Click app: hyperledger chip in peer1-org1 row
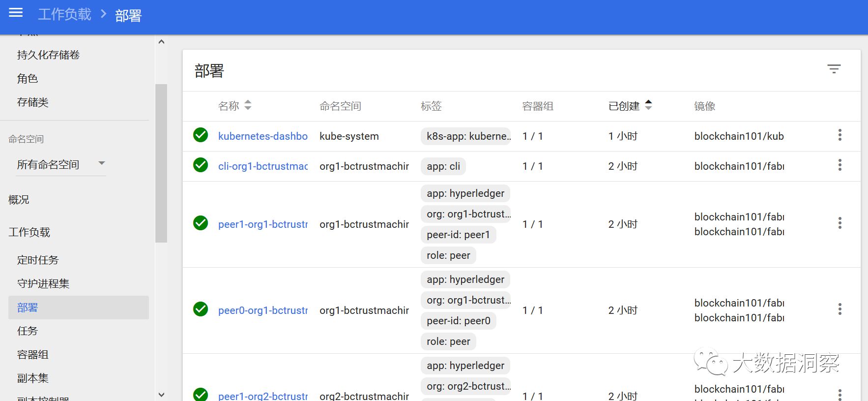Image resolution: width=868 pixels, height=401 pixels. click(x=465, y=193)
